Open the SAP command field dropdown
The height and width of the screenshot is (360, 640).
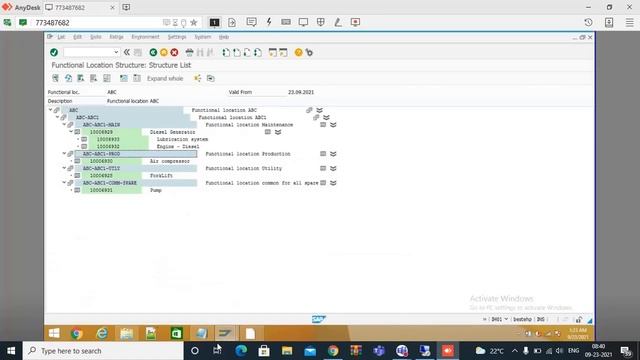tap(116, 52)
